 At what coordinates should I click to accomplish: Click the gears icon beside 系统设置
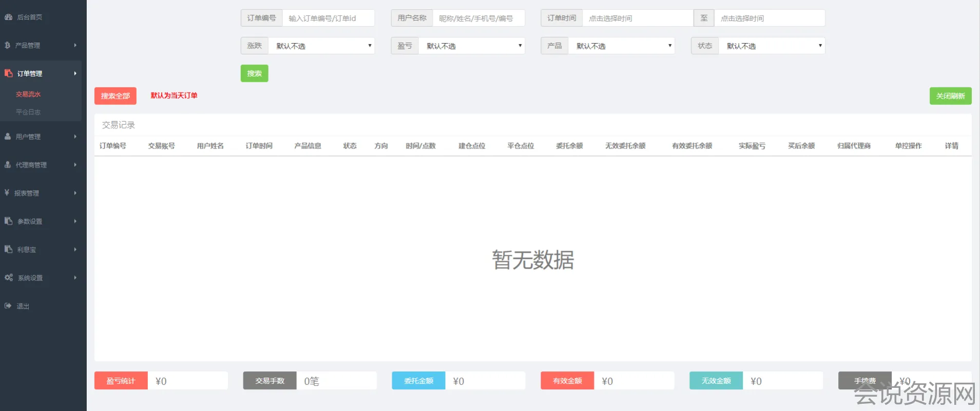click(x=9, y=278)
